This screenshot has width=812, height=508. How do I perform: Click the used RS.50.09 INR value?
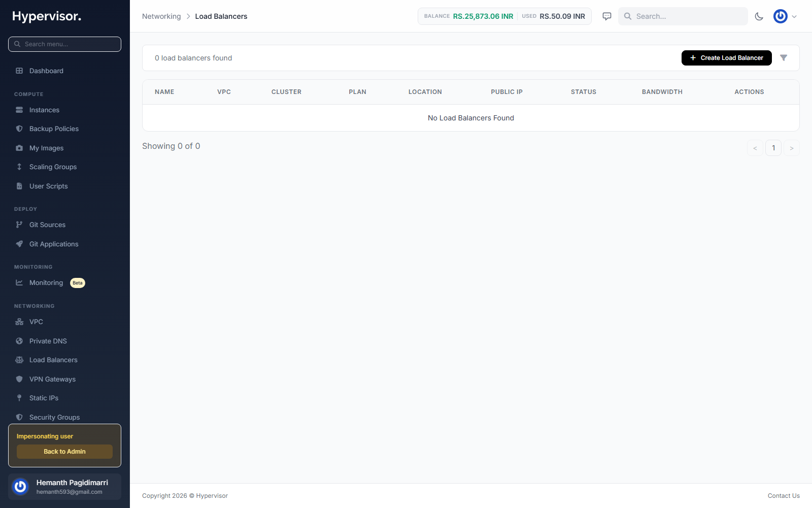point(562,16)
